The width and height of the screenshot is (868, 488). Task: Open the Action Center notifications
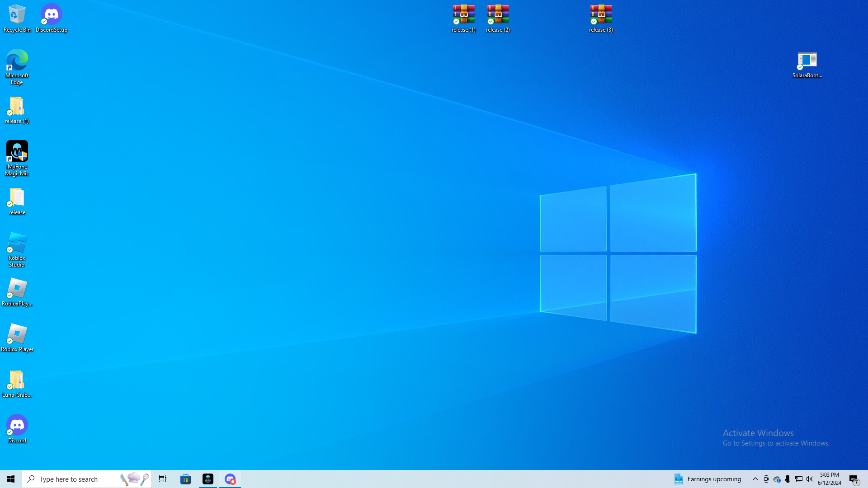854,479
